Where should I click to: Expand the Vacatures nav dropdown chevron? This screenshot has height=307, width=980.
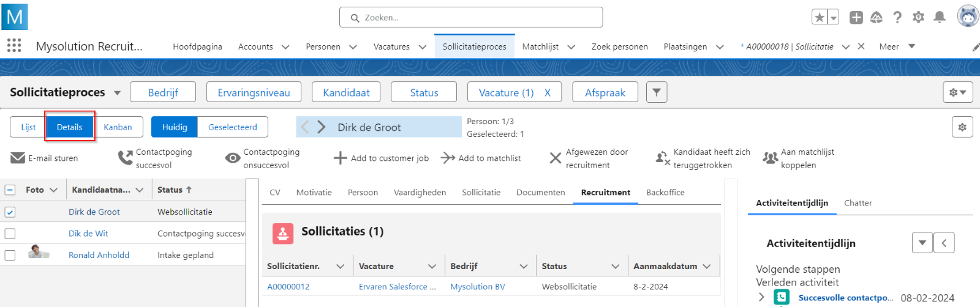pos(423,46)
